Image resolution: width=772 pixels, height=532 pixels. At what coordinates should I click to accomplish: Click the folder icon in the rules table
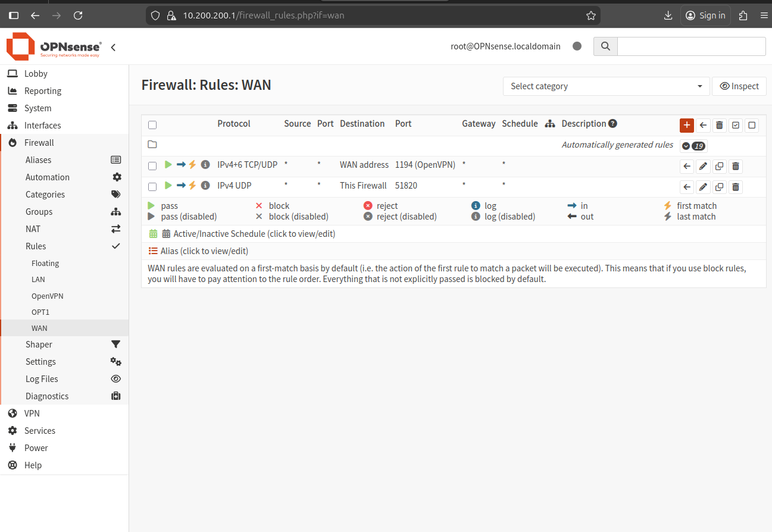coord(152,144)
